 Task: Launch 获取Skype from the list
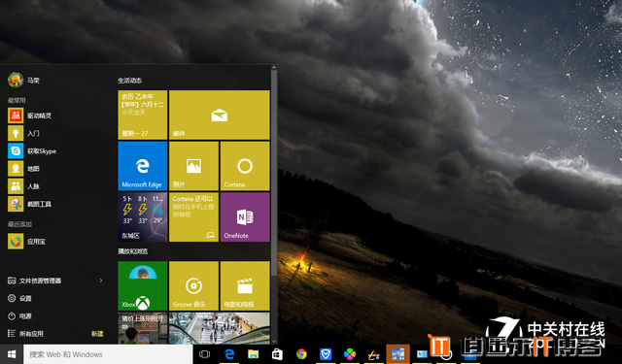point(16,150)
